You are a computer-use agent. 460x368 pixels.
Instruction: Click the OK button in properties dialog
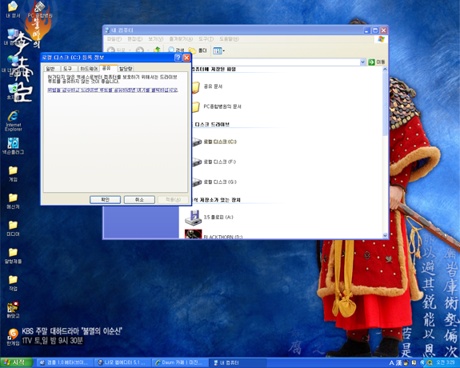pyautogui.click(x=105, y=199)
